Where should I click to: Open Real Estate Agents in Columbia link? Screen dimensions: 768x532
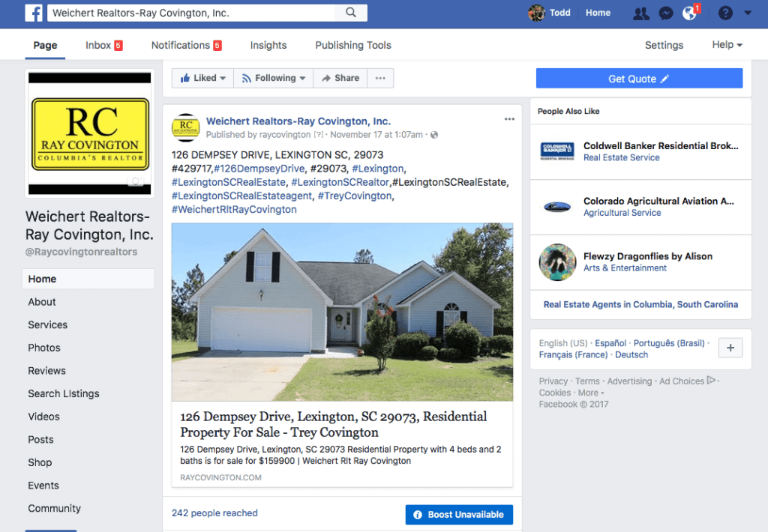pos(640,304)
